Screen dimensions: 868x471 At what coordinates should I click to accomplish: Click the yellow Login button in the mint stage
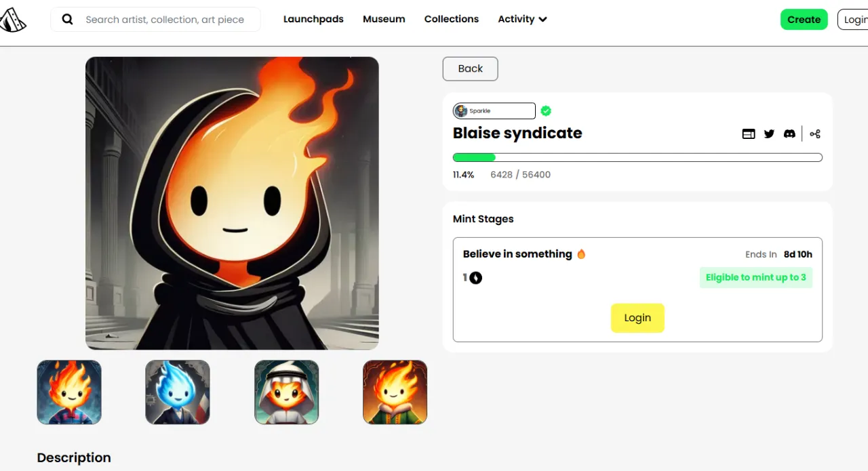coord(637,318)
